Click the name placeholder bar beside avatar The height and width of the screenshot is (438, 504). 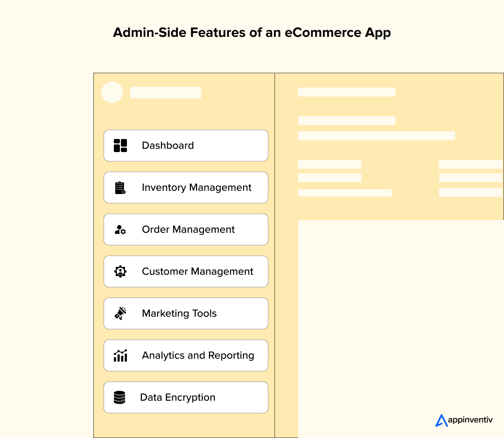click(x=166, y=92)
